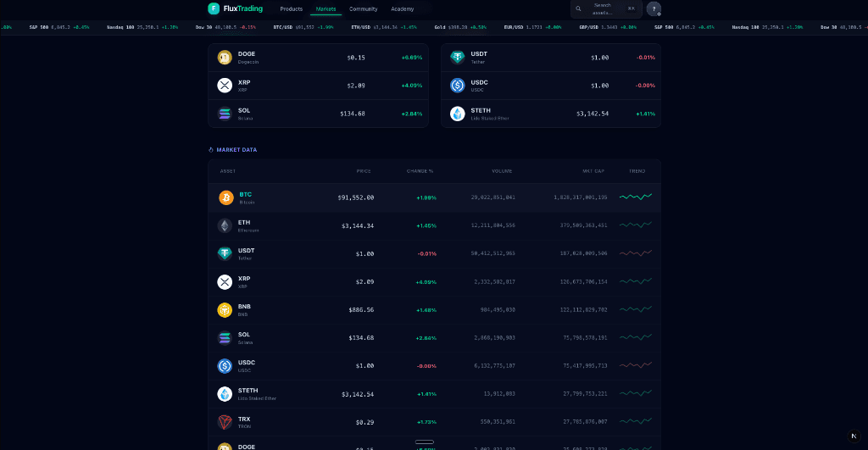Sort table by Volume column header
The image size is (868, 450).
tap(502, 171)
